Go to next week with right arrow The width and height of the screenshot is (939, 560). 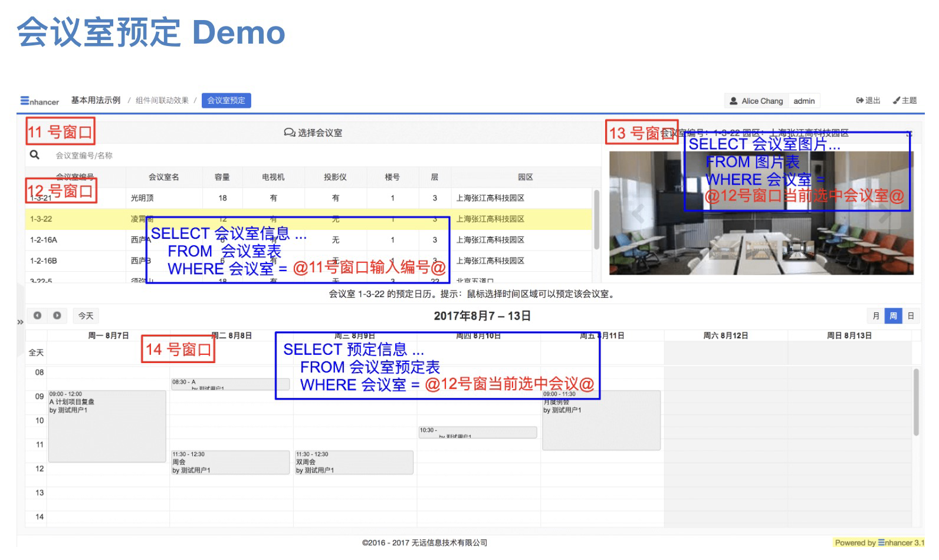tap(57, 315)
